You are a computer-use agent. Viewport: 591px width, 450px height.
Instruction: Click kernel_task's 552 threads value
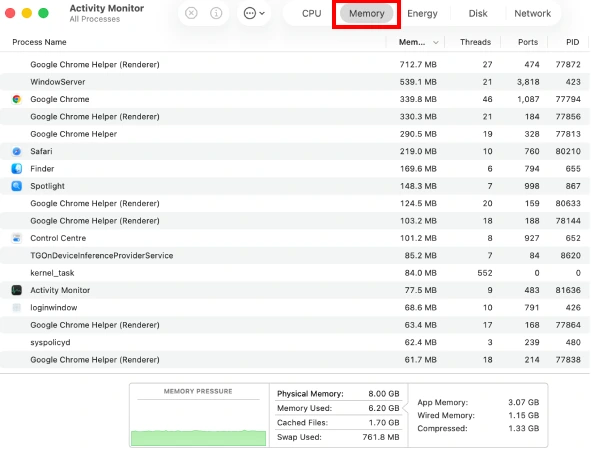(485, 272)
